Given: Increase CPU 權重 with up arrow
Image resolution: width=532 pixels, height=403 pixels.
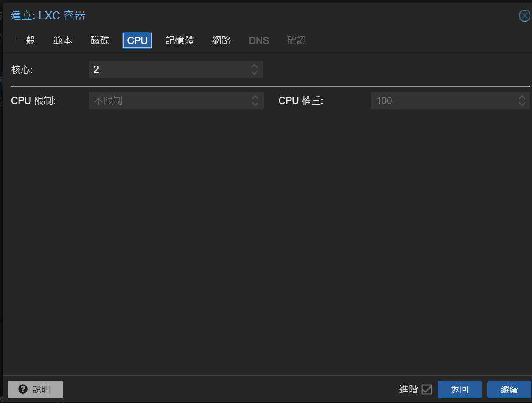Looking at the screenshot, I should 521,98.
